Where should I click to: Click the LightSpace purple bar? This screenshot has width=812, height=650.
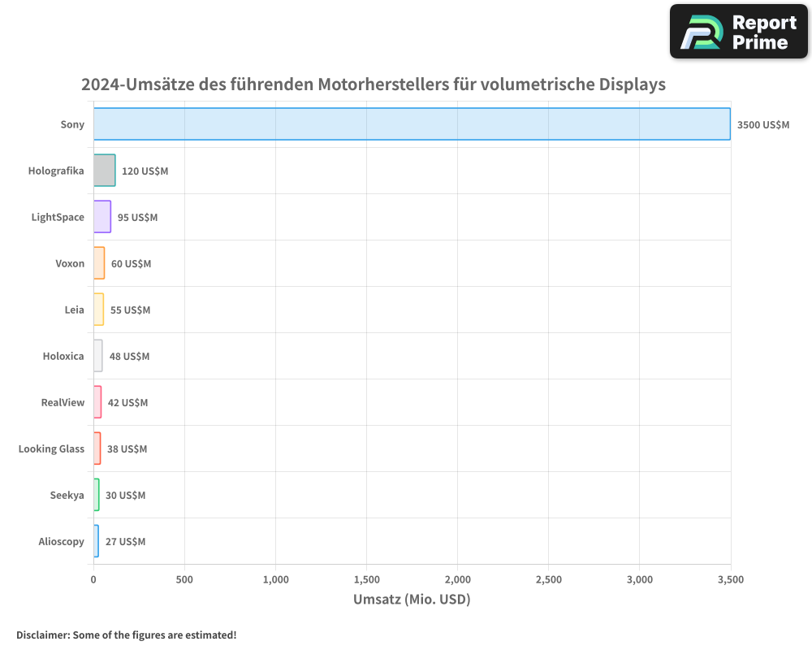point(101,217)
